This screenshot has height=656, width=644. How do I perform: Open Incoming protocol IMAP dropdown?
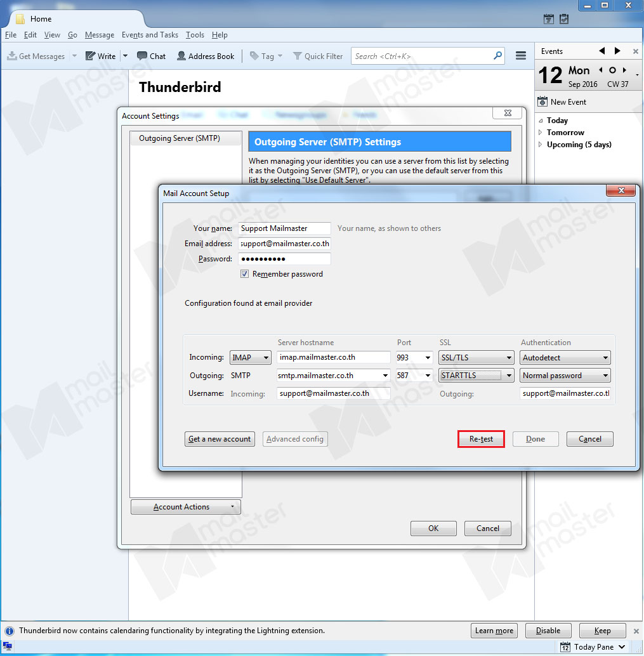250,358
